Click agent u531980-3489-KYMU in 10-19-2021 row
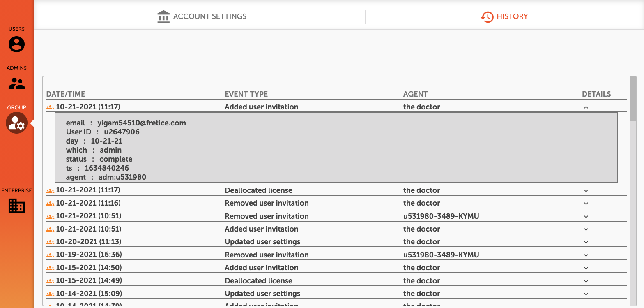Screen dimensions: 644x308 coord(441,255)
